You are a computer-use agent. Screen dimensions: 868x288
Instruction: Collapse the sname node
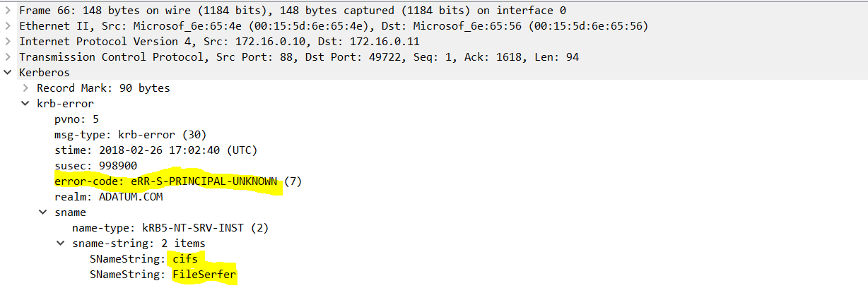42,212
